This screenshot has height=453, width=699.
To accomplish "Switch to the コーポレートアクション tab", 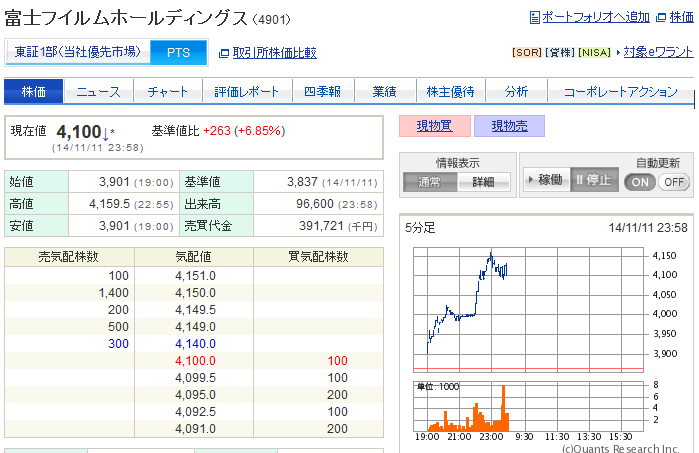I will [621, 92].
